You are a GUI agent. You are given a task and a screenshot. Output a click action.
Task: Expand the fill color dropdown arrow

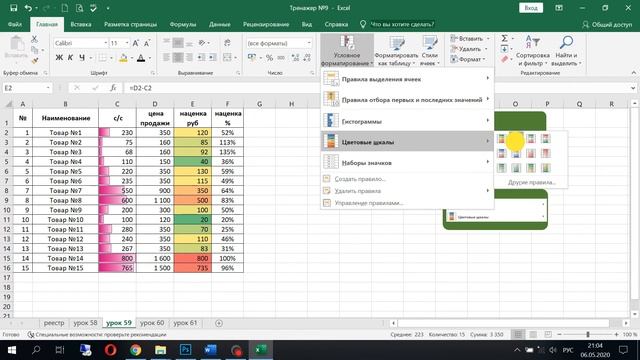131,58
